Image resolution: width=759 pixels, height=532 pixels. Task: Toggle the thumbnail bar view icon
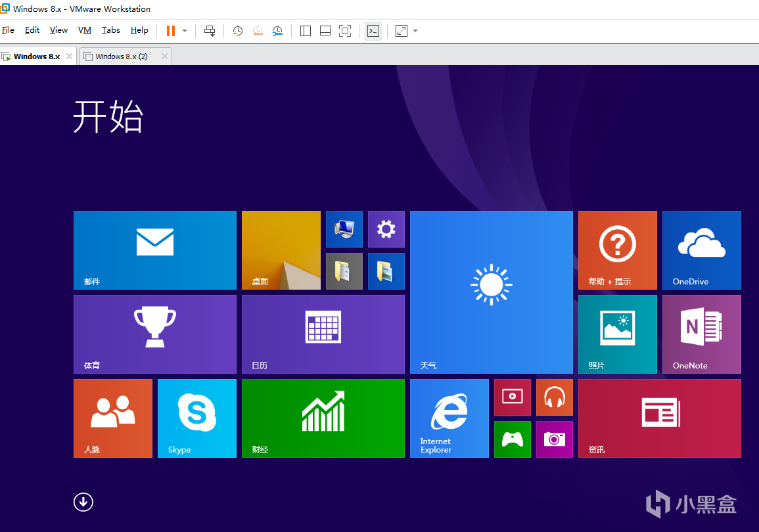tap(325, 31)
